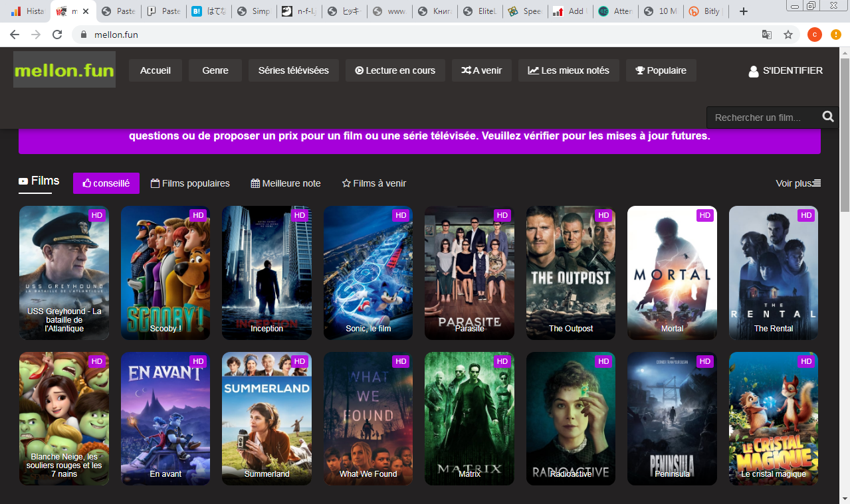Open the orange profile avatar
The height and width of the screenshot is (504, 850).
(815, 35)
